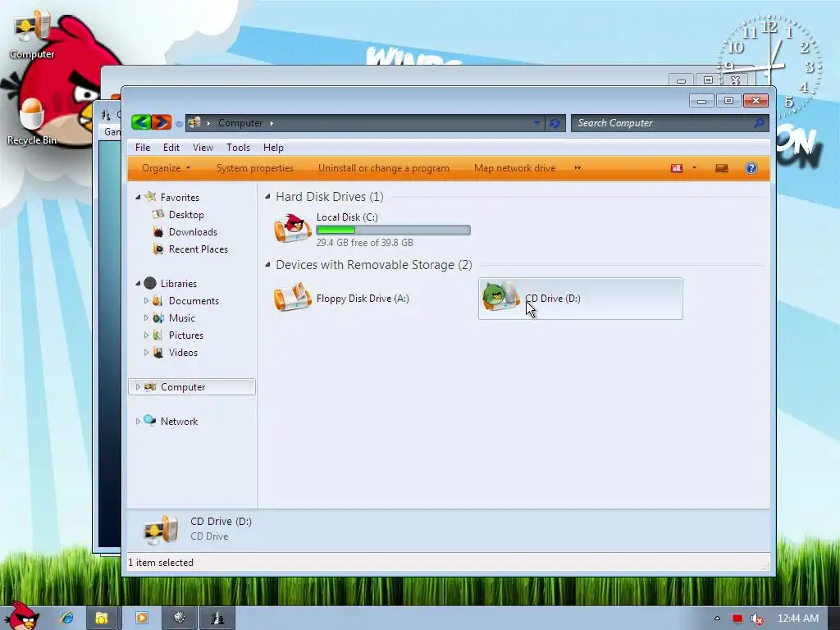The height and width of the screenshot is (630, 840).
Task: Click the search magnifier icon
Action: [x=759, y=123]
